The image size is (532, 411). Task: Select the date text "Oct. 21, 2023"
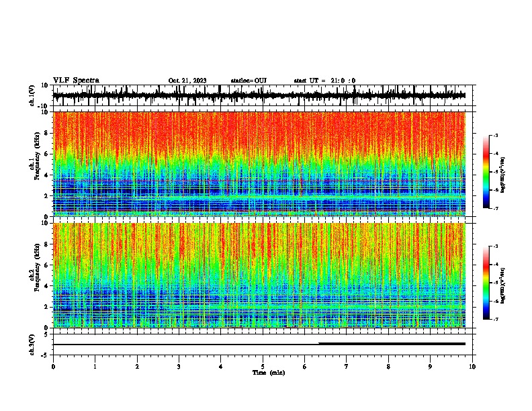[x=187, y=81]
